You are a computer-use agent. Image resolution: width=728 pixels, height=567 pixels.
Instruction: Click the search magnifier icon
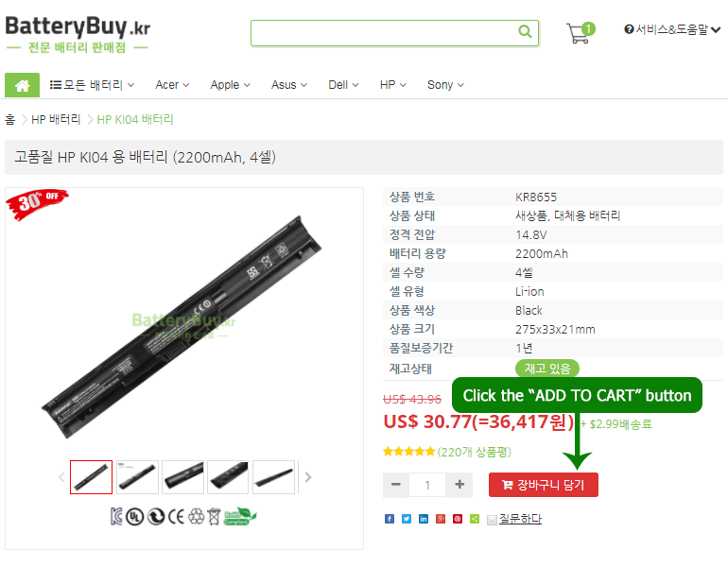525,31
